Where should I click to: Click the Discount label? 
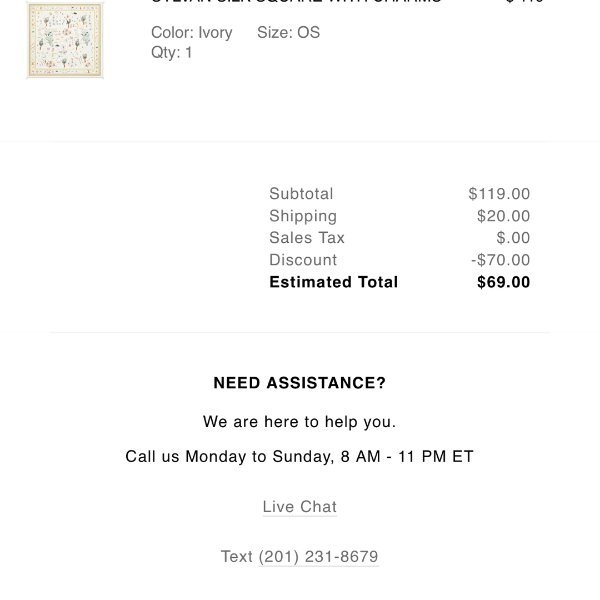303,260
